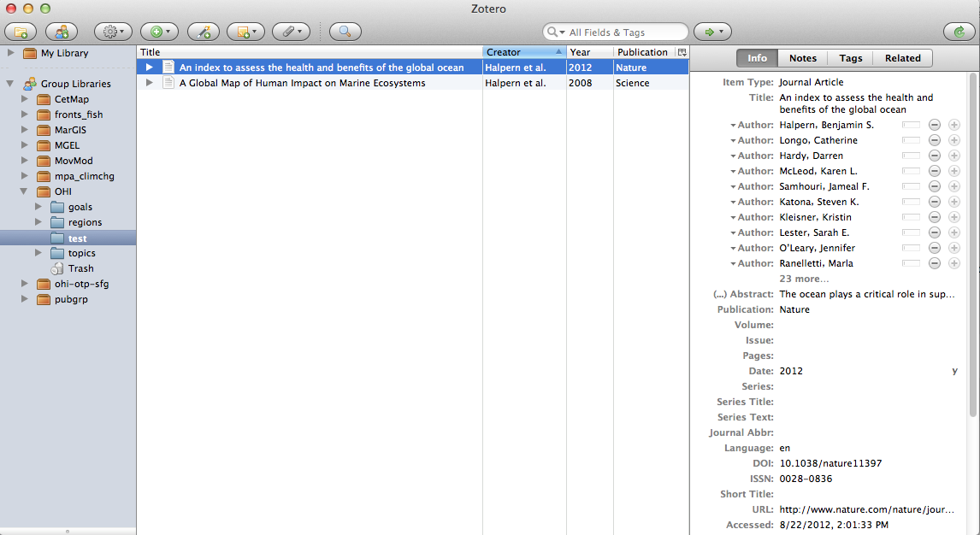980x535 pixels.
Task: Remove author Hardy, Darren with minus
Action: click(x=935, y=156)
